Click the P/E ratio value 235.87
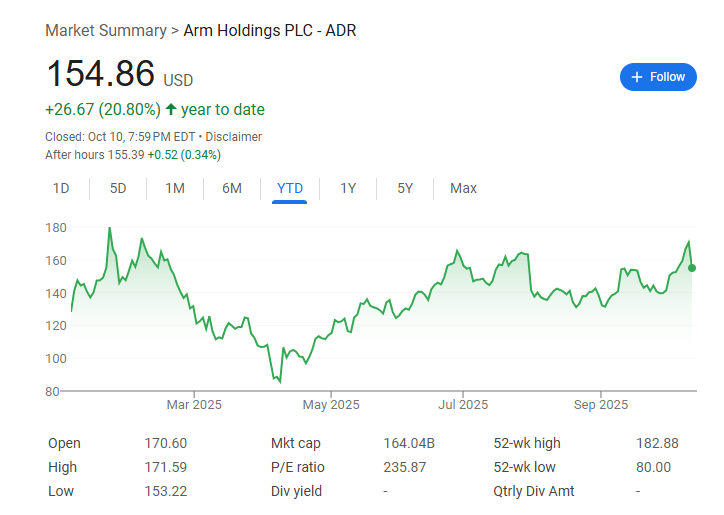 [x=405, y=467]
